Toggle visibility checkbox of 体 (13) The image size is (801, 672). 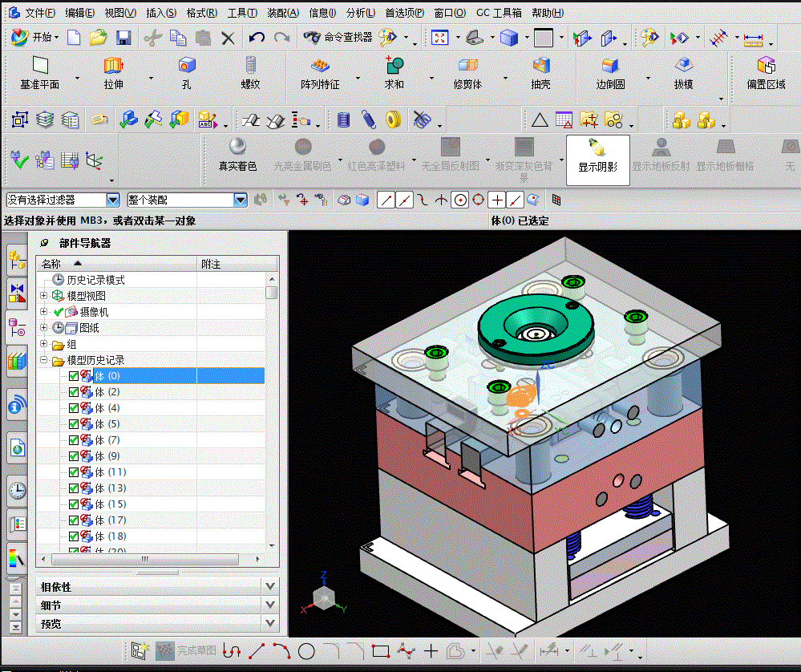pyautogui.click(x=74, y=488)
